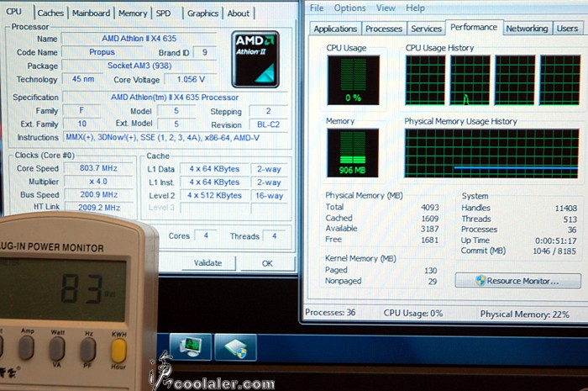The height and width of the screenshot is (391, 588).
Task: Click the third CPU usage history graph
Action: 515,80
